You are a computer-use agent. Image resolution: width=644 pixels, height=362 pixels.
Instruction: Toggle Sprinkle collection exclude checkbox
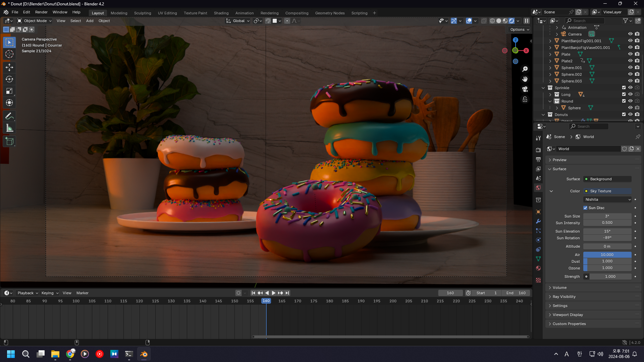click(x=624, y=87)
